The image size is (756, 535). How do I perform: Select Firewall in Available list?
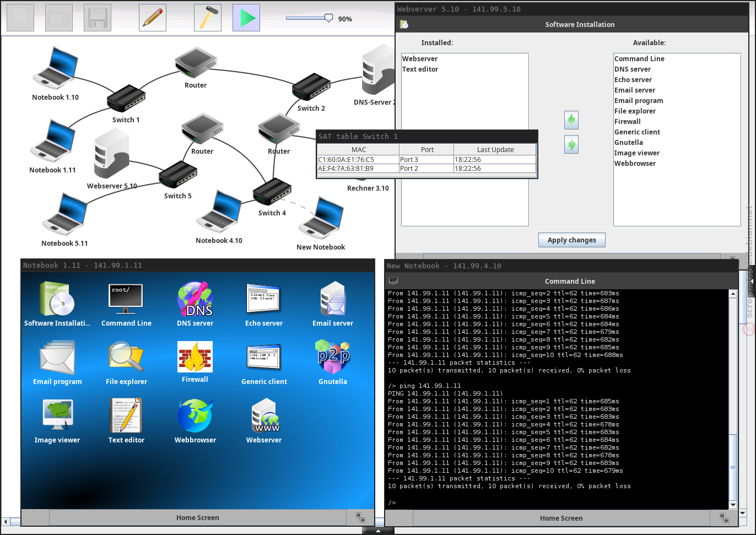click(x=628, y=121)
